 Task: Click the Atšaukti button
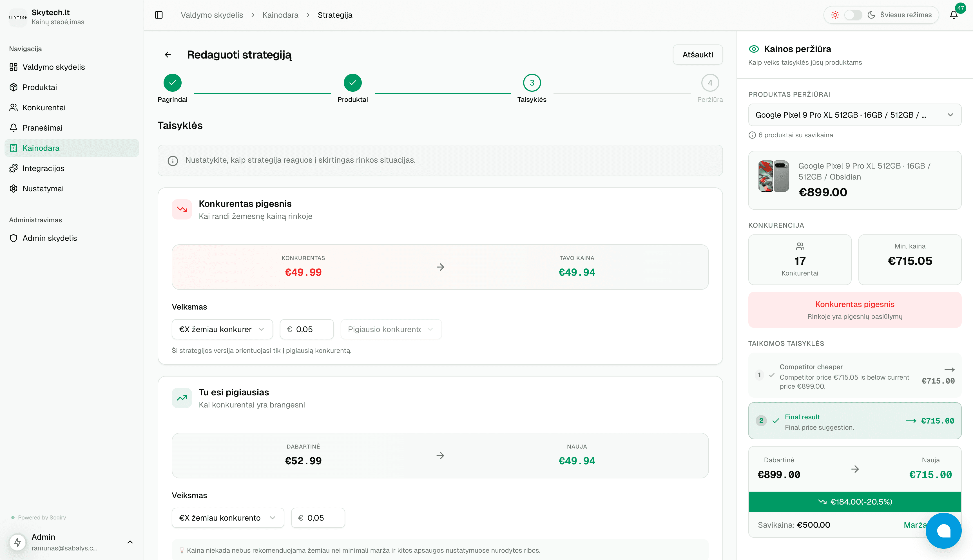tap(698, 55)
